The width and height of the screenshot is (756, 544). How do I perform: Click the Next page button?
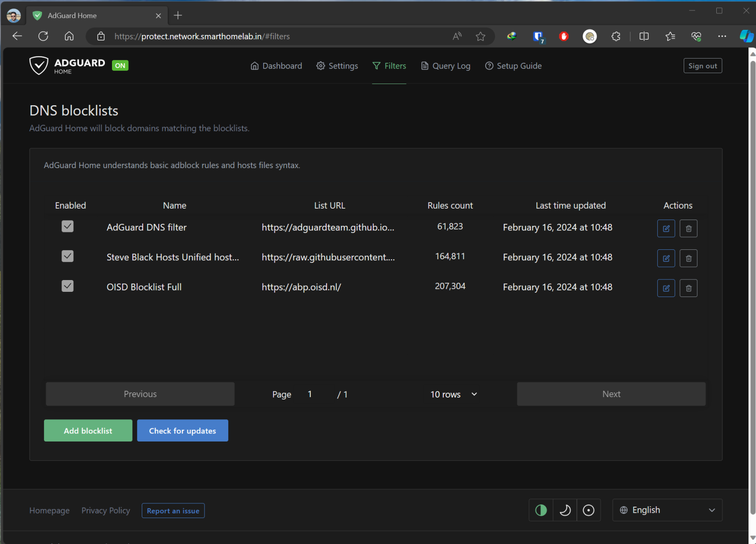pyautogui.click(x=611, y=394)
